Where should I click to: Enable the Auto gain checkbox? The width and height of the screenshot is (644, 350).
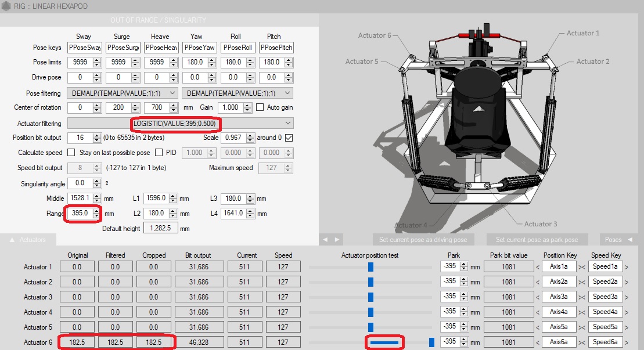click(260, 107)
